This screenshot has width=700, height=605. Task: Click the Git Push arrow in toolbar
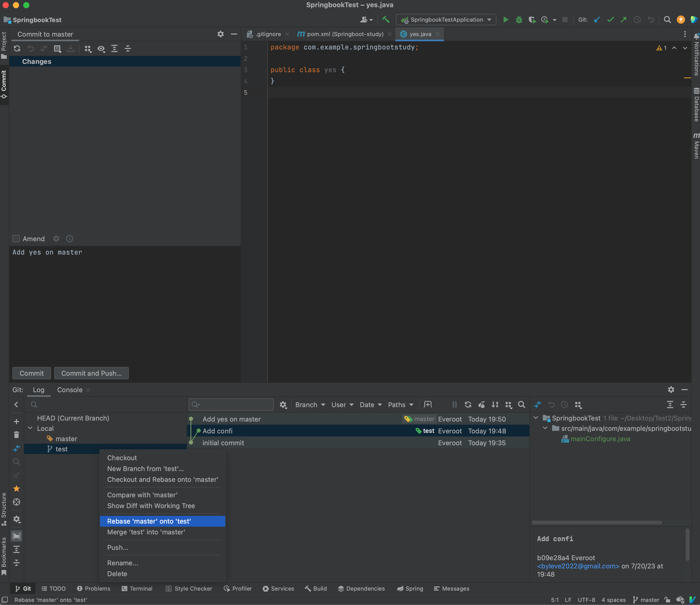(x=623, y=20)
